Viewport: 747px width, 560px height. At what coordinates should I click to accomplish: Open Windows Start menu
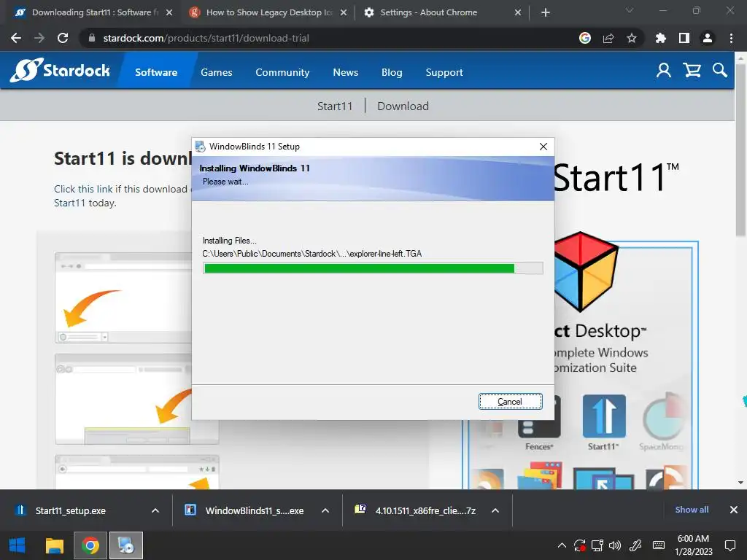(18, 545)
